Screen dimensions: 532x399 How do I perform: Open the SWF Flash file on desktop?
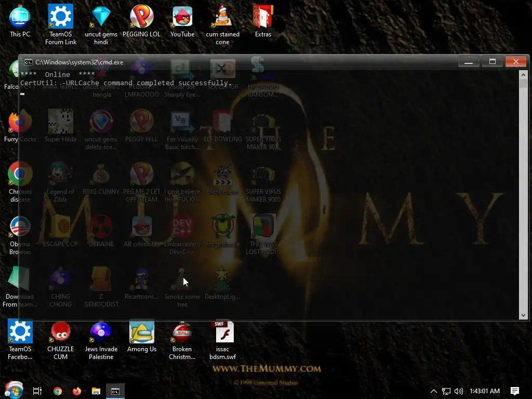(x=222, y=339)
